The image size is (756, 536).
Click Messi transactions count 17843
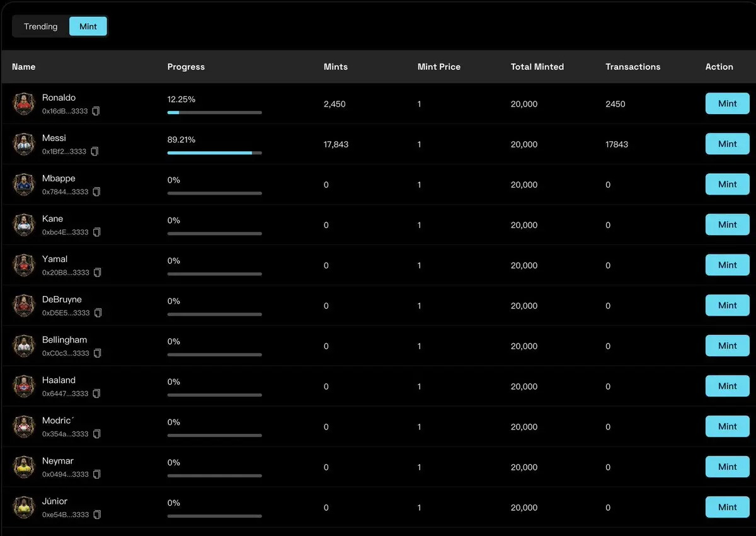617,144
